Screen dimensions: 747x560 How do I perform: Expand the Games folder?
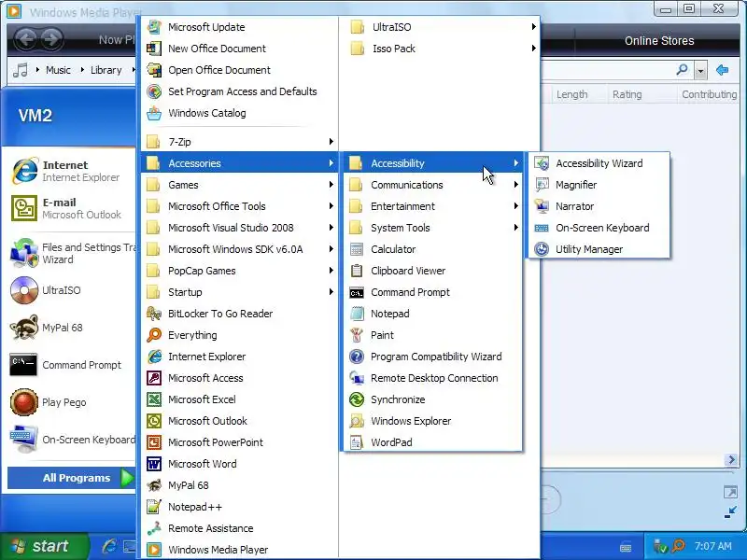pos(240,185)
